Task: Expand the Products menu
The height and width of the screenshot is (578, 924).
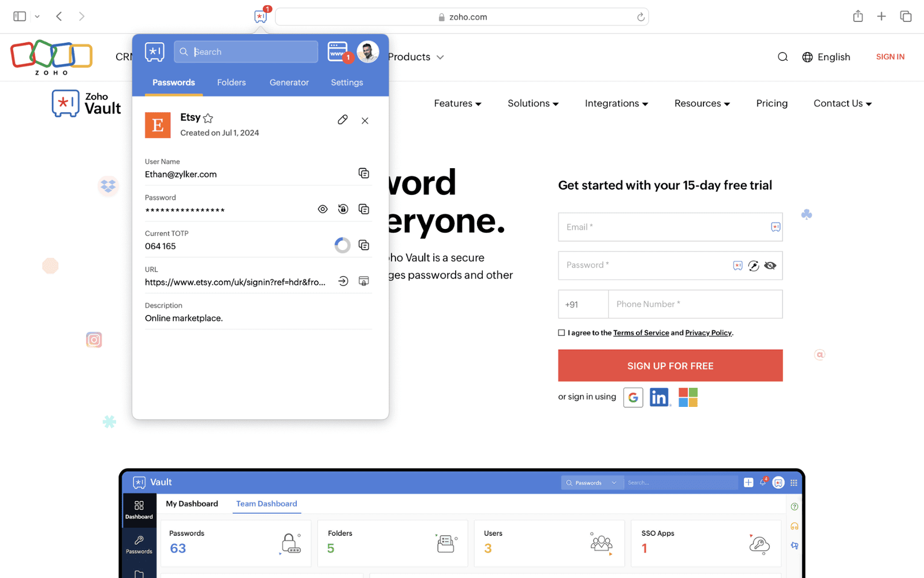Action: [x=416, y=57]
